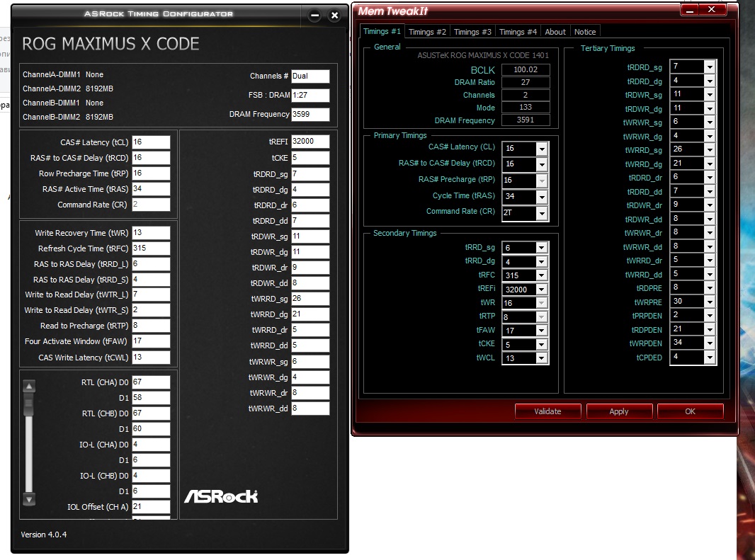Open the About tab

coord(555,32)
